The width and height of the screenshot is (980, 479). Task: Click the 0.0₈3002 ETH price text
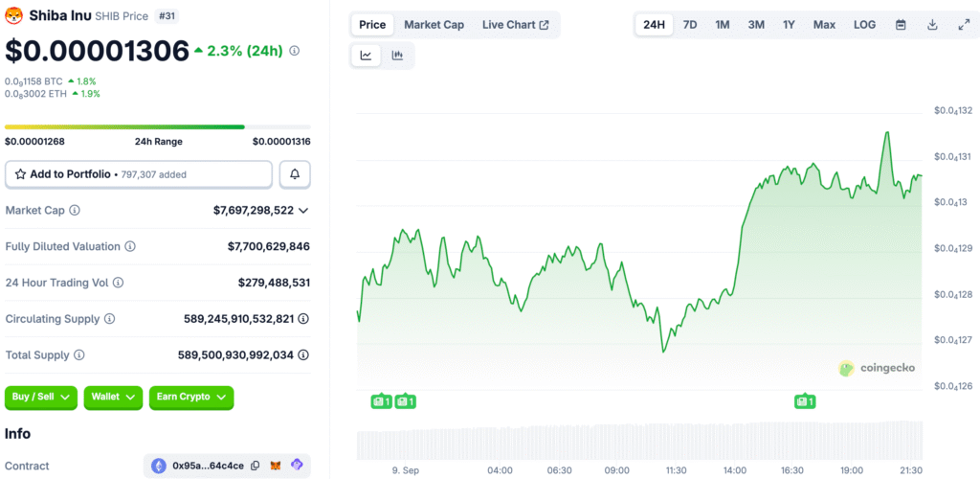[35, 94]
